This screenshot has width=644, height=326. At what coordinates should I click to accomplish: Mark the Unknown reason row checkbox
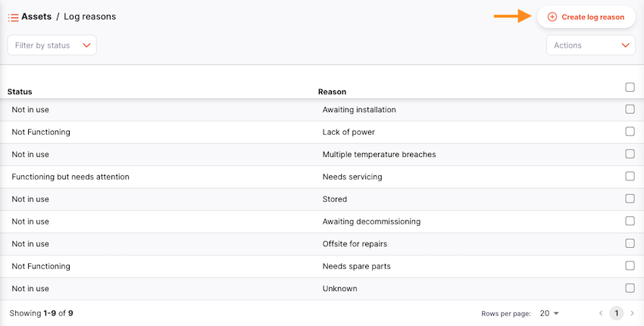[x=630, y=288]
